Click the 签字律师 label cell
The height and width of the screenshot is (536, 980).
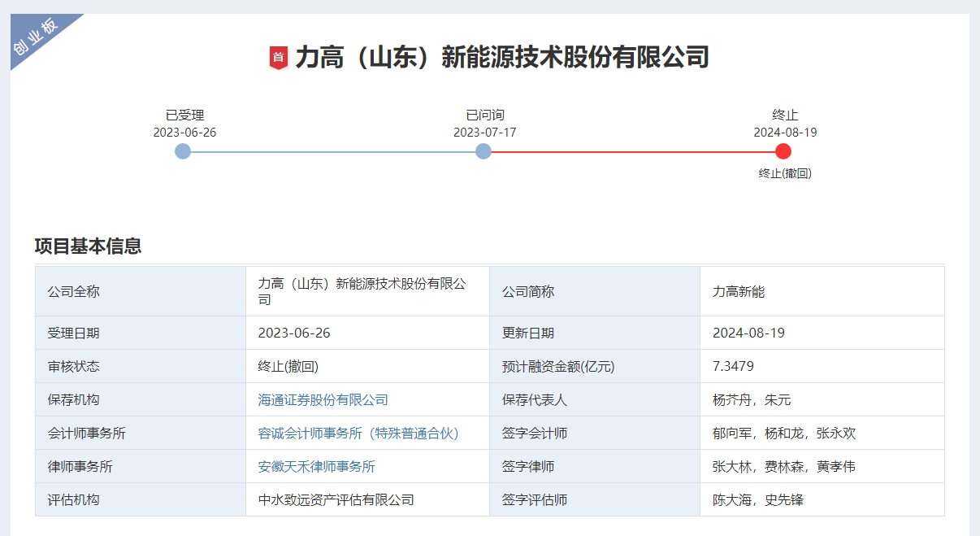595,467
